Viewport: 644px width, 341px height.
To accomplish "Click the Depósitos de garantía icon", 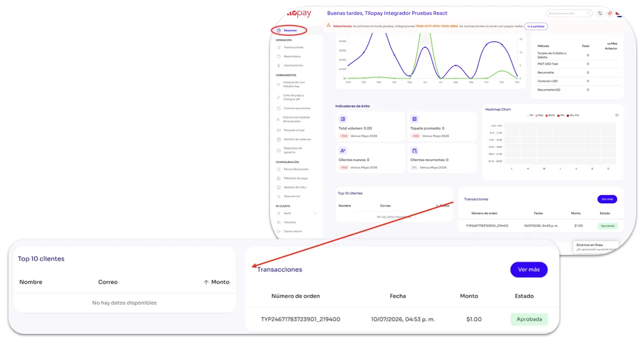I will [x=279, y=150].
